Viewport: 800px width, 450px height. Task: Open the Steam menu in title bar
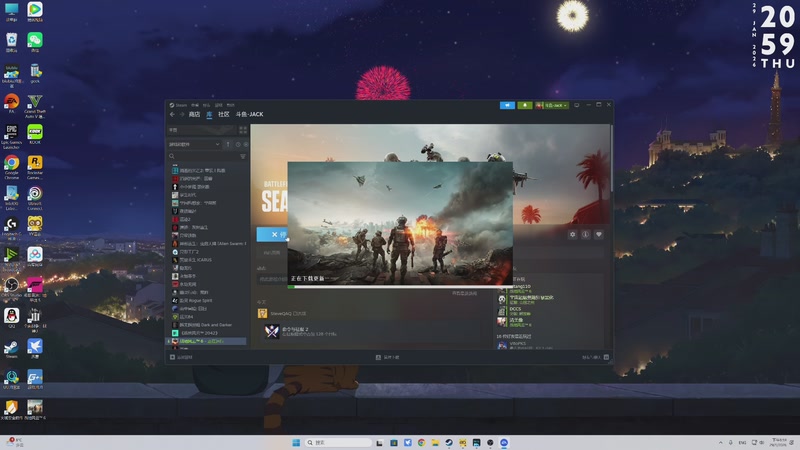click(x=179, y=105)
